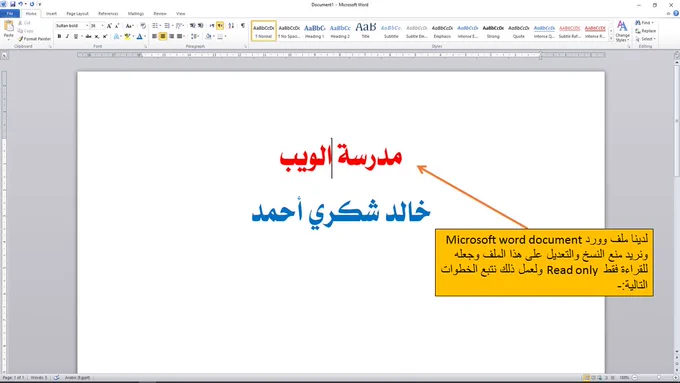Apply the Text Highlight Color
This screenshot has width=680, height=383.
128,36
